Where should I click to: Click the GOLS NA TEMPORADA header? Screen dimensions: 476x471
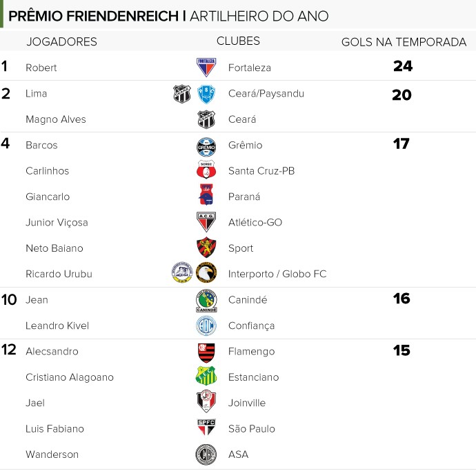pyautogui.click(x=404, y=42)
